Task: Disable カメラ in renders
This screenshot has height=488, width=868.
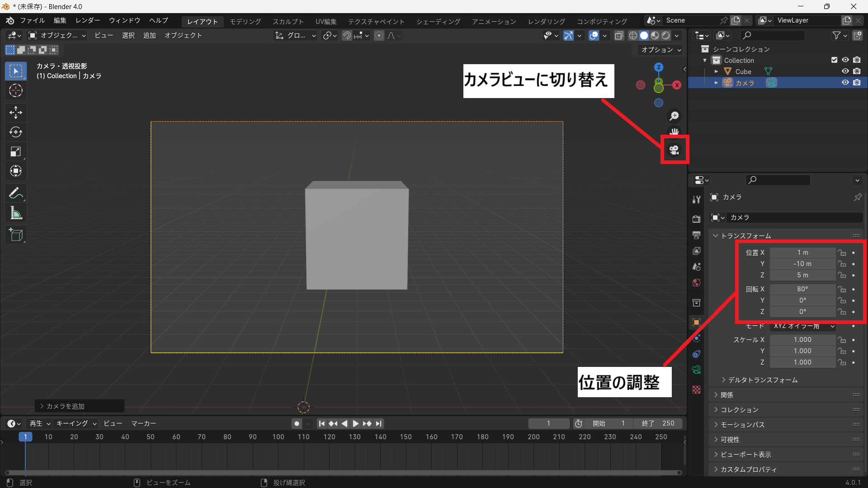Action: 857,83
